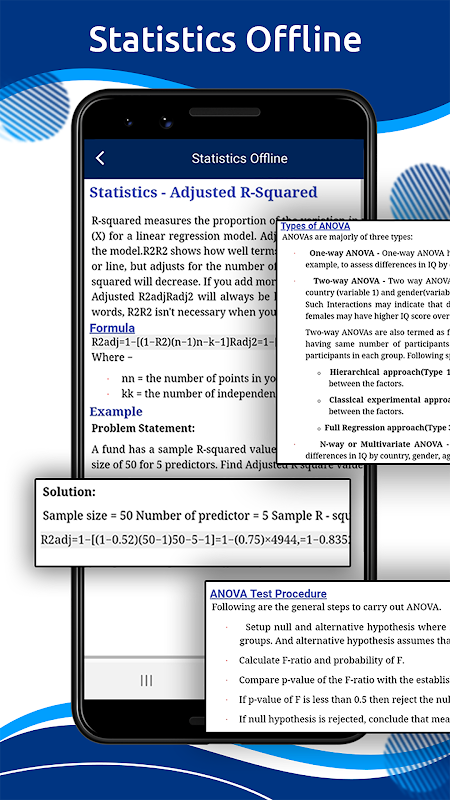The width and height of the screenshot is (450, 800).
Task: Click 'Full Regression approach(Type' sub-bullet
Action: click(x=387, y=428)
